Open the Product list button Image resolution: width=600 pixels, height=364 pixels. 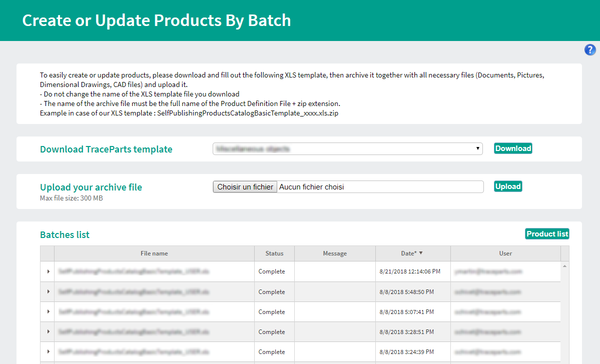[547, 234]
